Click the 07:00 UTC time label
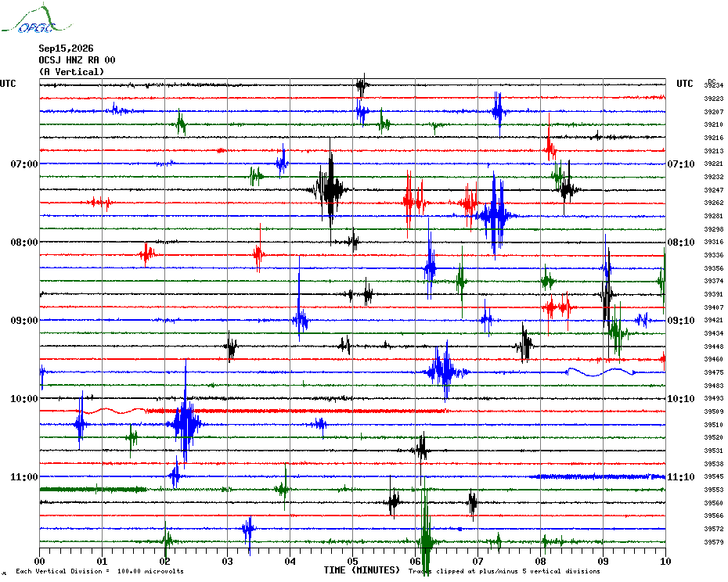728x582 pixels. click(24, 163)
